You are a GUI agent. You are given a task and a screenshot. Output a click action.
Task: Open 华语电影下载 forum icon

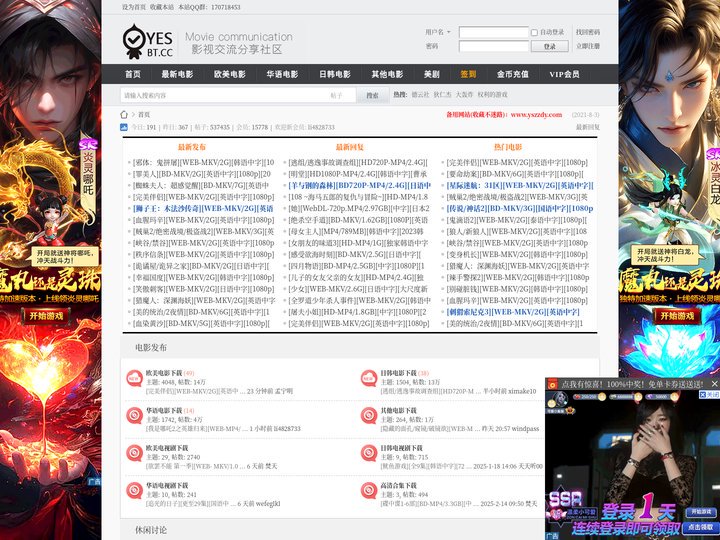[135, 416]
